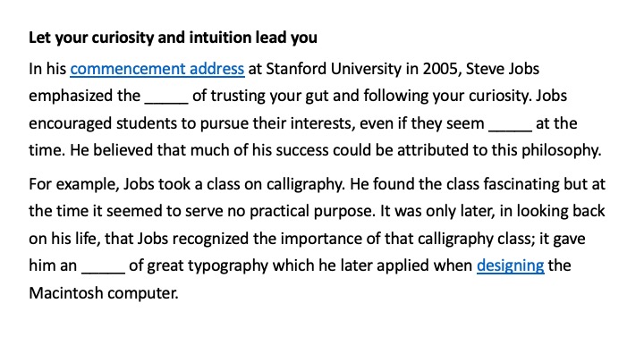Click the heading 'Let your curiosity and intuition lead you'
Image resolution: width=644 pixels, height=362 pixels.
(174, 39)
